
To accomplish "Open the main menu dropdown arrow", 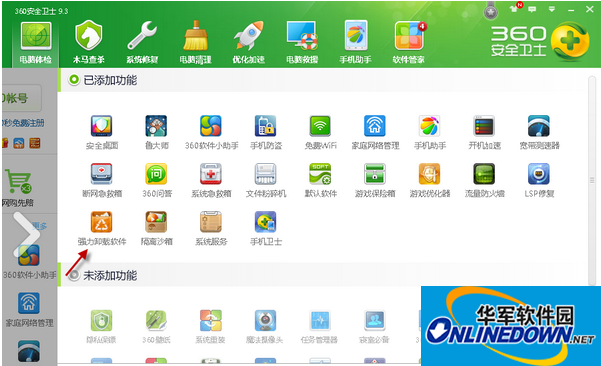I will click(x=552, y=9).
